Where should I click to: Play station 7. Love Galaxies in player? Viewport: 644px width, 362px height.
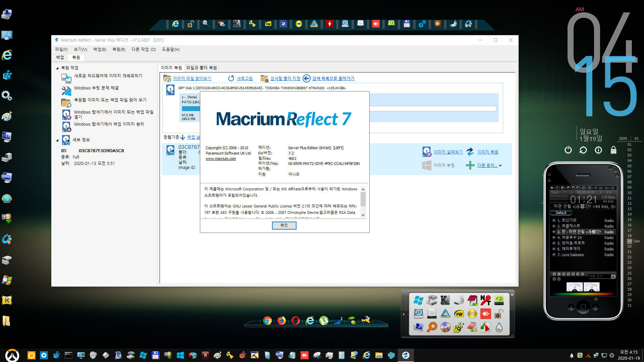[583, 255]
